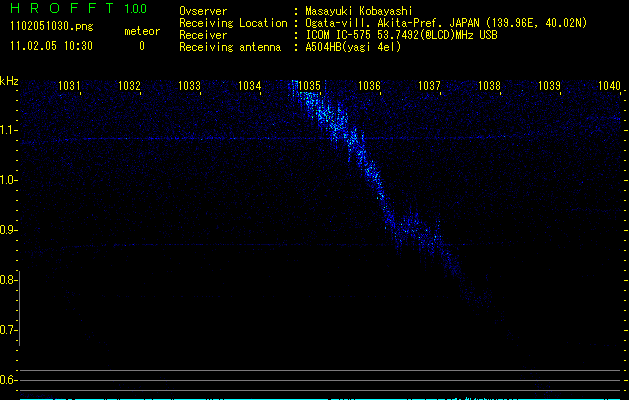Image resolution: width=629 pixels, height=400 pixels.
Task: Click the 0.6 frequency axis label
Action: [x=8, y=380]
